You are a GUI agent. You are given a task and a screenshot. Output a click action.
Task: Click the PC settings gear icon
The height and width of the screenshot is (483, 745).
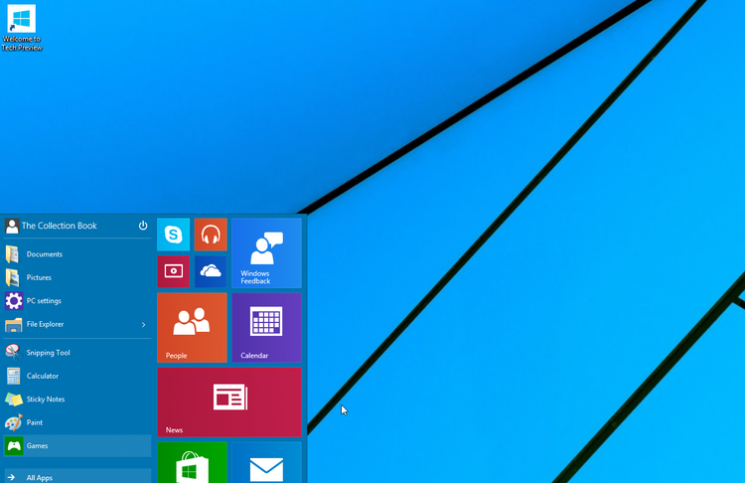click(x=13, y=301)
